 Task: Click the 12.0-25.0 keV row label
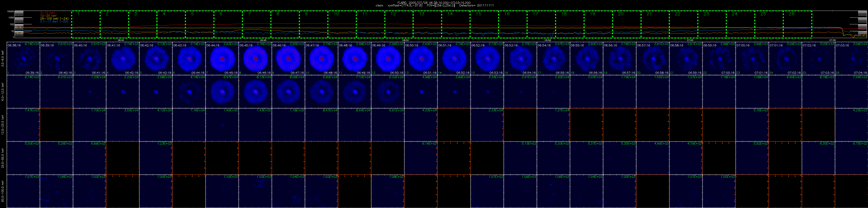click(x=3, y=125)
